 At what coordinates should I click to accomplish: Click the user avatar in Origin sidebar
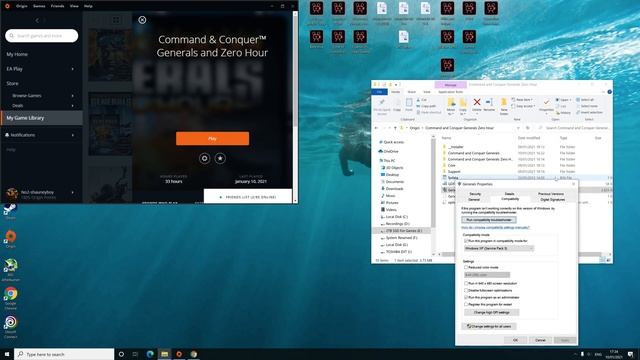[x=12, y=193]
